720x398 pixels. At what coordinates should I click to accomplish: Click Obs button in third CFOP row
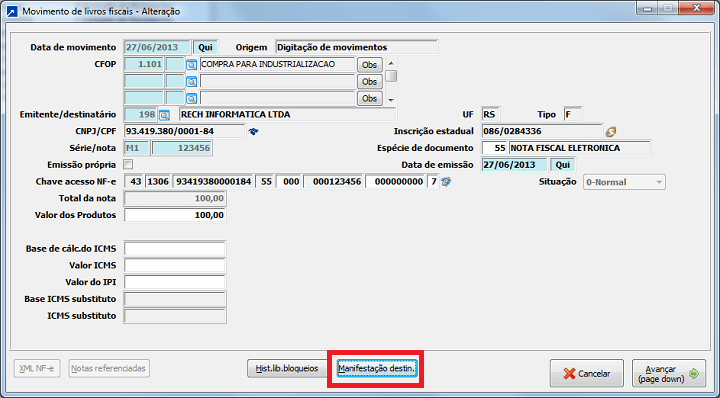370,98
